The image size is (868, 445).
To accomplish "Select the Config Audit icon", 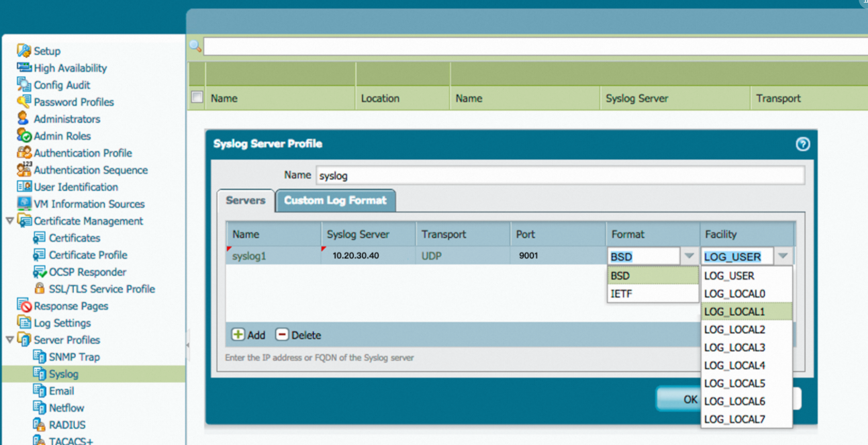I will tap(24, 84).
